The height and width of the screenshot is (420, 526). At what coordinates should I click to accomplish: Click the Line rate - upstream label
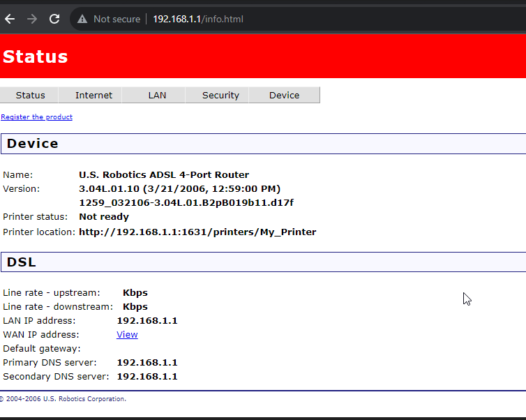(52, 293)
